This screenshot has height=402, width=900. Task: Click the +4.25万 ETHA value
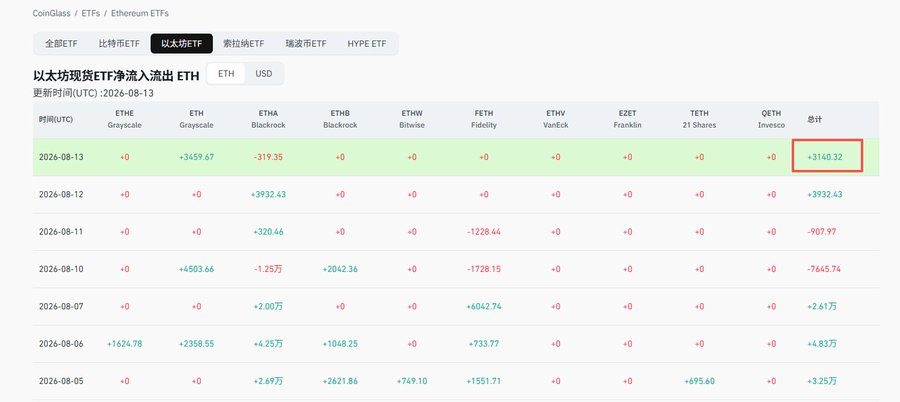coord(268,343)
